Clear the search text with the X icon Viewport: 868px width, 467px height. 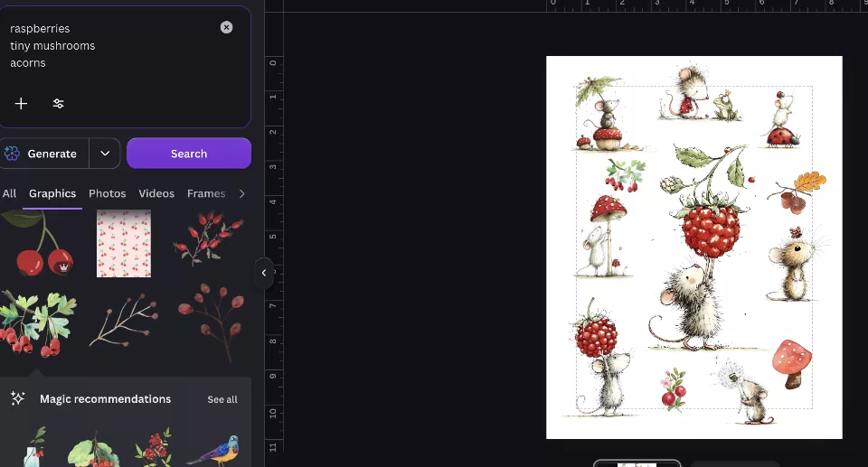[226, 27]
